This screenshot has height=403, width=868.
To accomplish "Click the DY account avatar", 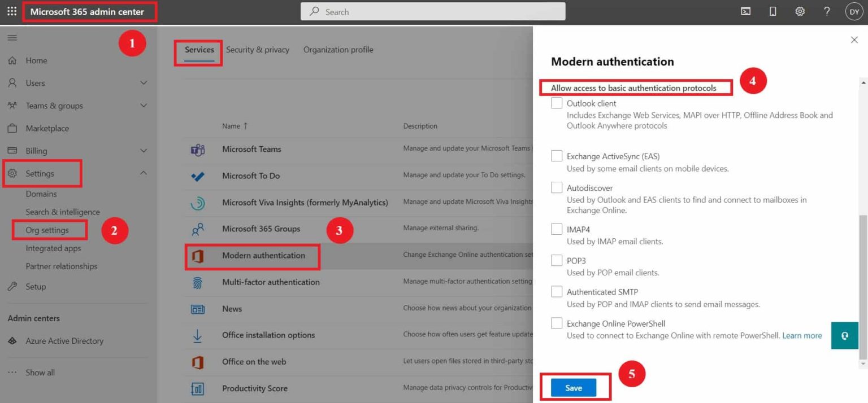I will pyautogui.click(x=854, y=11).
